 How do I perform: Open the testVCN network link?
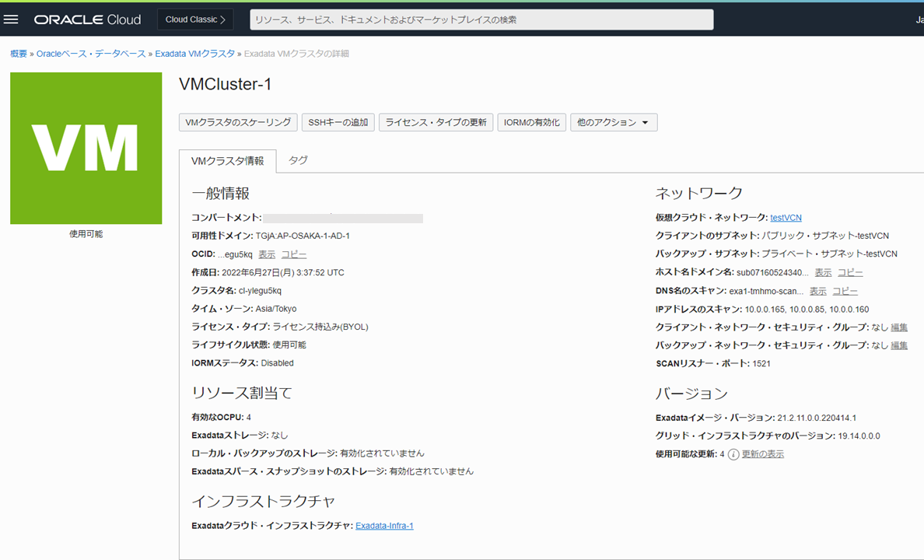pos(786,218)
